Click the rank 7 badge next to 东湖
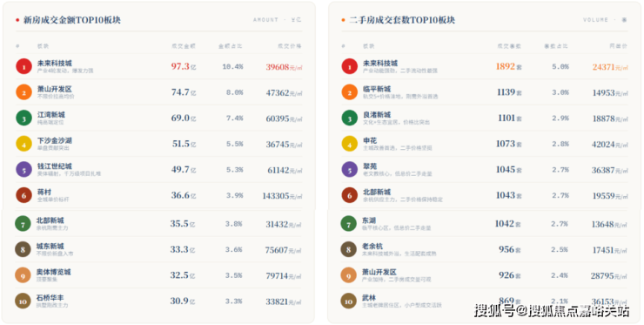644x325 pixels. point(349,224)
